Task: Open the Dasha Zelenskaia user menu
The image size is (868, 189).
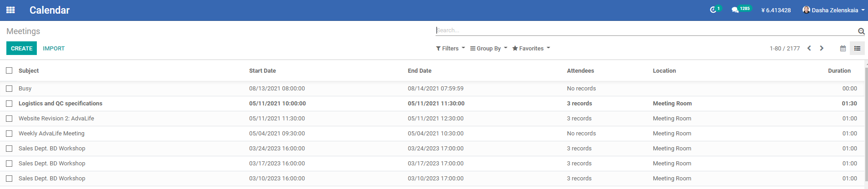Action: (833, 10)
